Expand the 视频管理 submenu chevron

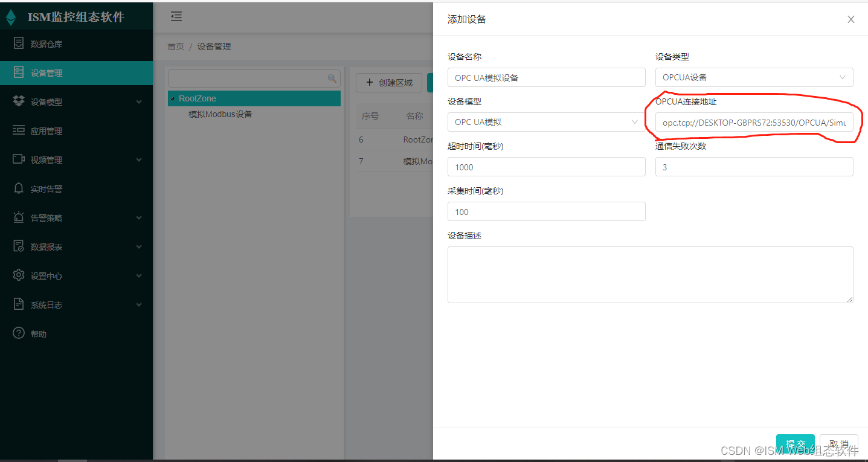click(139, 160)
